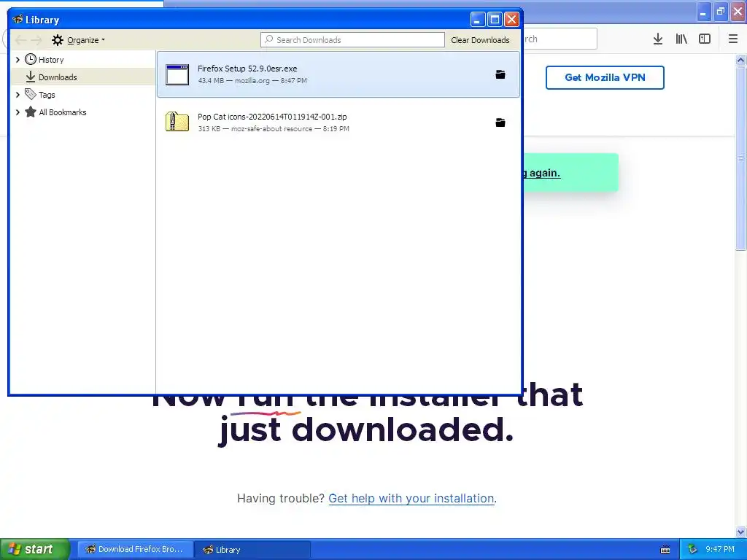Click the browser vertical scrollbar thumb
The width and height of the screenshot is (747, 560).
tap(740, 158)
